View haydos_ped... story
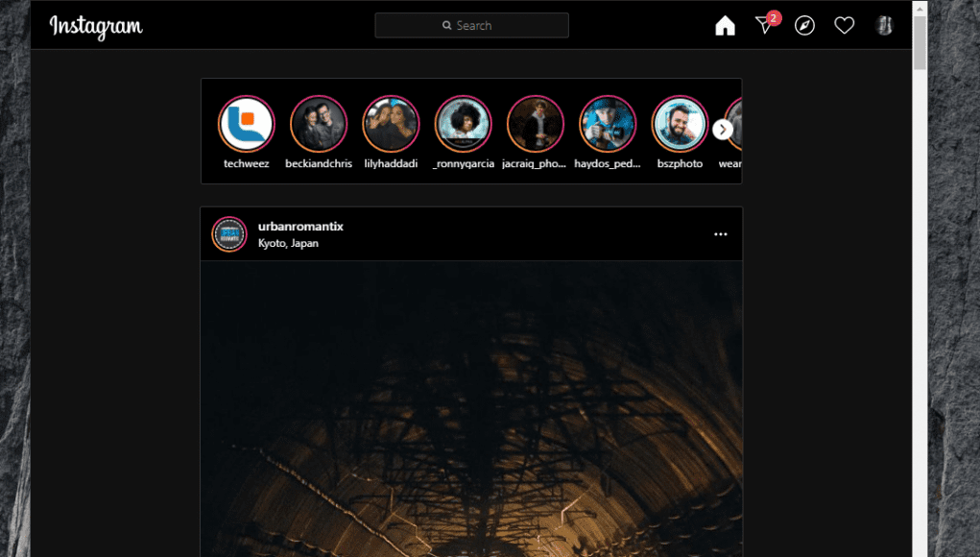Viewport: 980px width, 557px height. [608, 124]
